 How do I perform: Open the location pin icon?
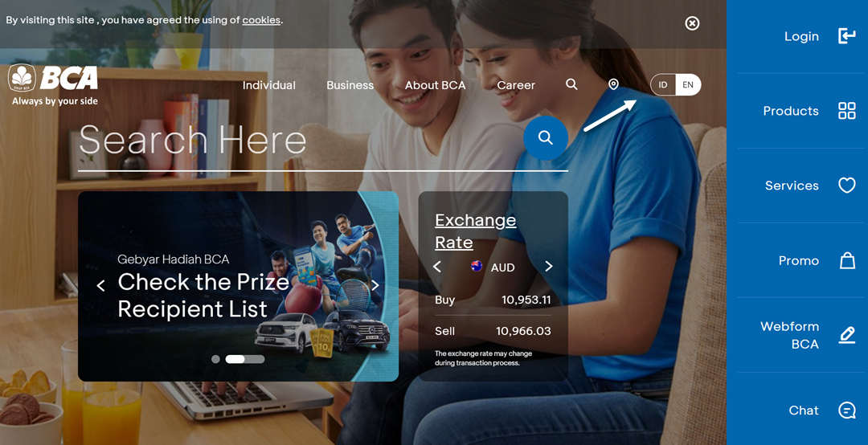613,84
